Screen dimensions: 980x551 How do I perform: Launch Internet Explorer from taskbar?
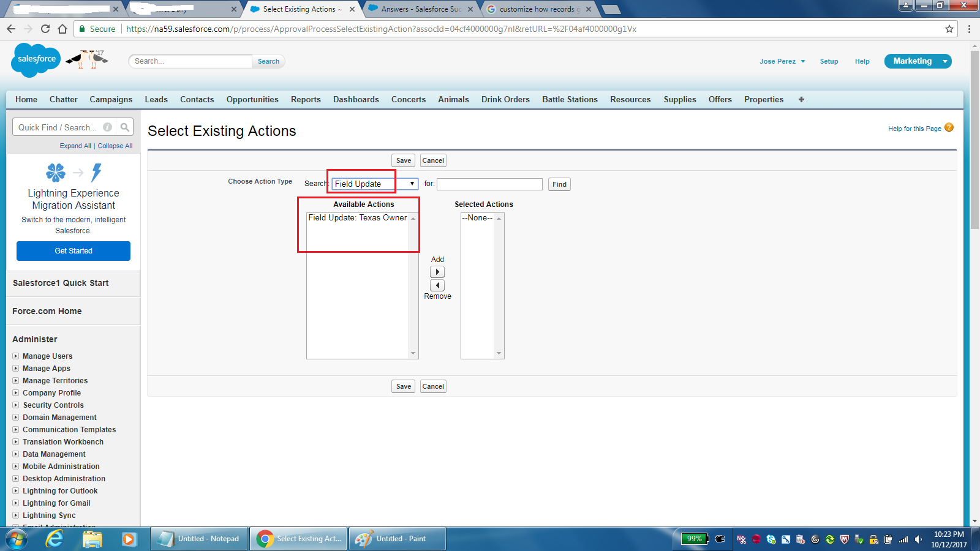(x=55, y=539)
